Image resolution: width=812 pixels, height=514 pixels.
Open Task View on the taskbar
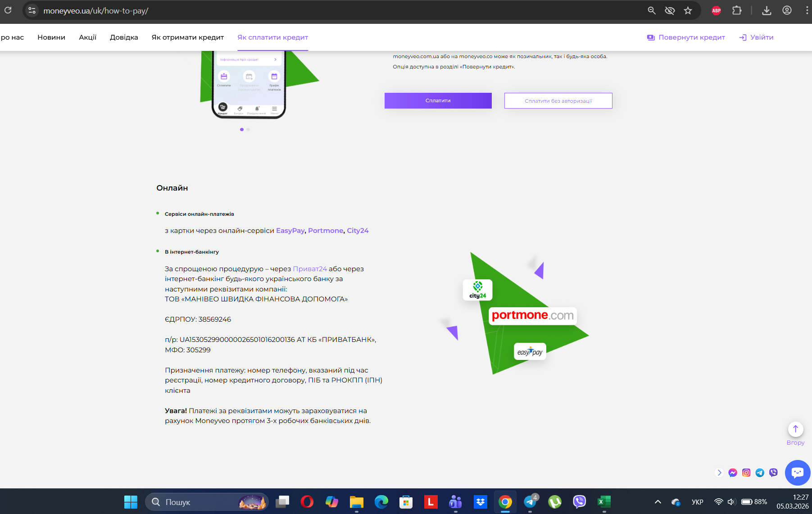point(282,502)
